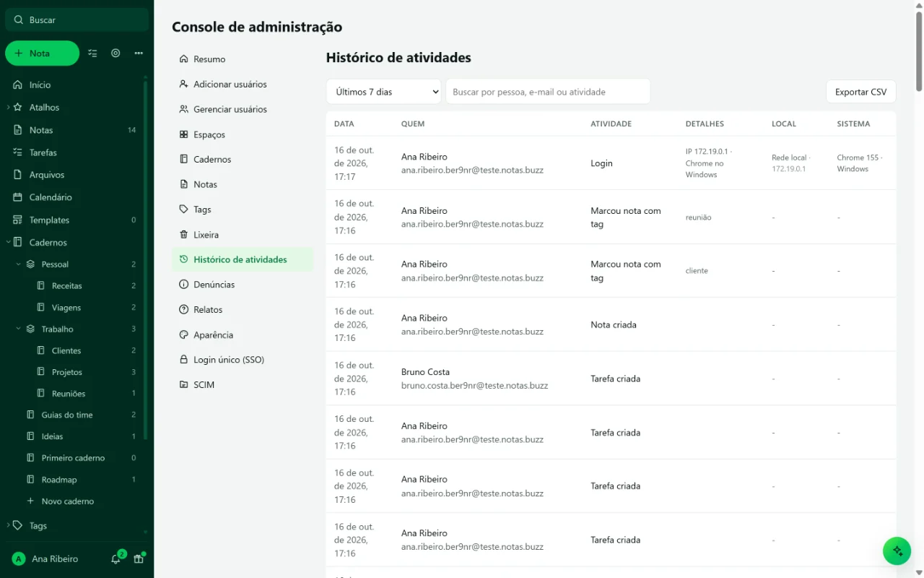Click the Exportar CSV button
924x578 pixels.
coord(860,92)
